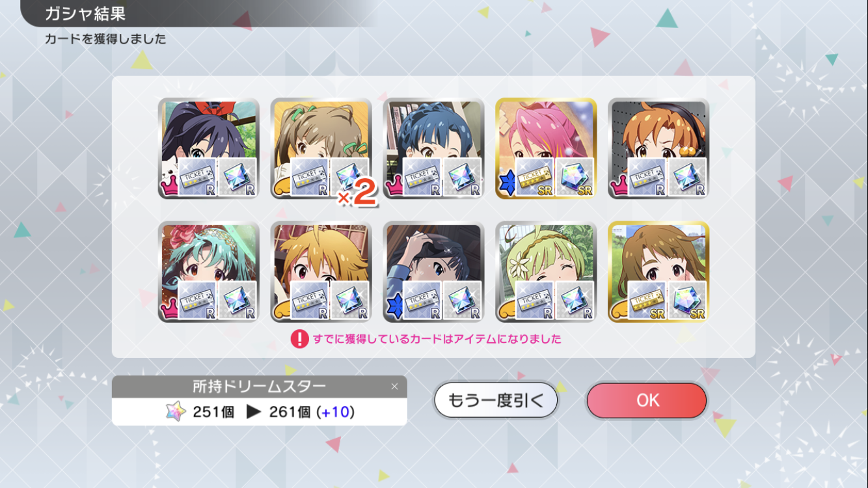The image size is (868, 488).
Task: Open the teal-haired girl with flower card
Action: (208, 272)
